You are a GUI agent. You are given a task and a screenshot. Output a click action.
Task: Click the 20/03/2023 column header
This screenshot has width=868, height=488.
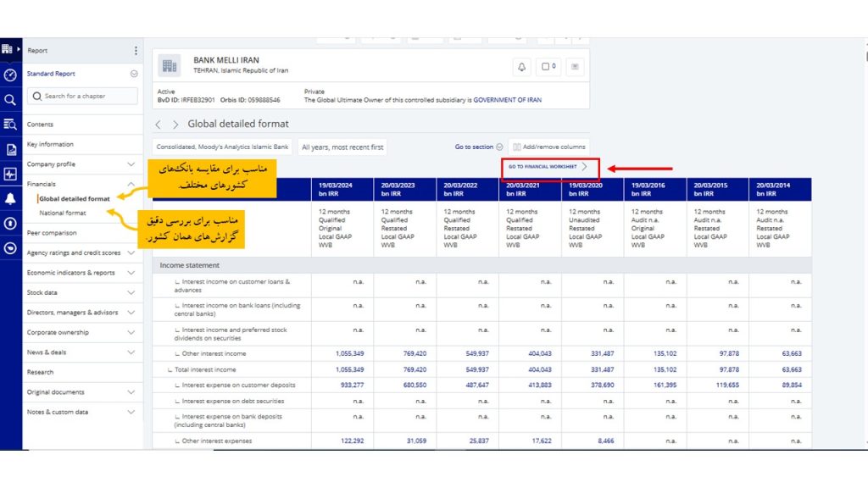click(404, 189)
